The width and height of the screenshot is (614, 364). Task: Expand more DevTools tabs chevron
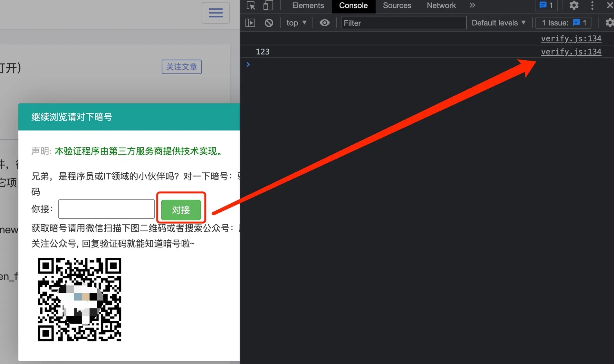click(x=472, y=5)
